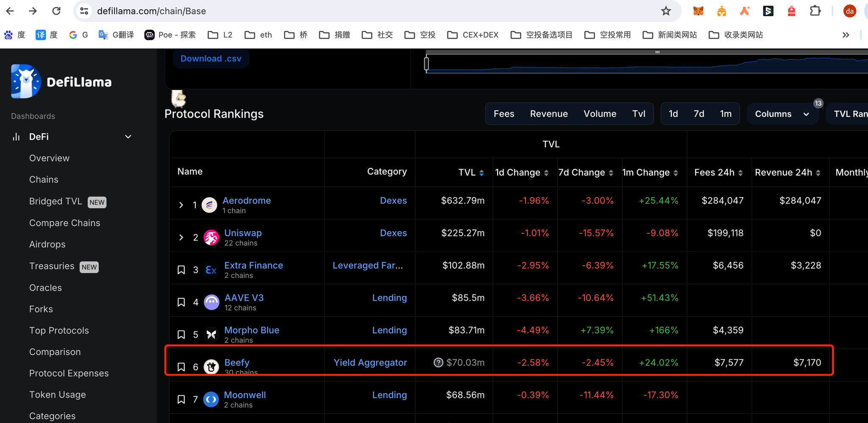868x423 pixels.
Task: Click the AAVE V3 ghost logo
Action: [x=211, y=302]
